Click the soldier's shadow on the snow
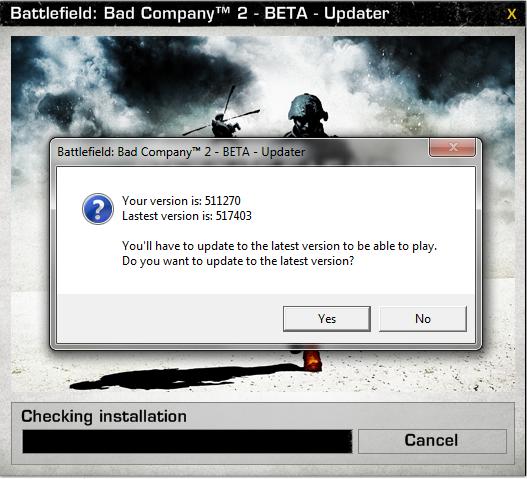 point(181,377)
